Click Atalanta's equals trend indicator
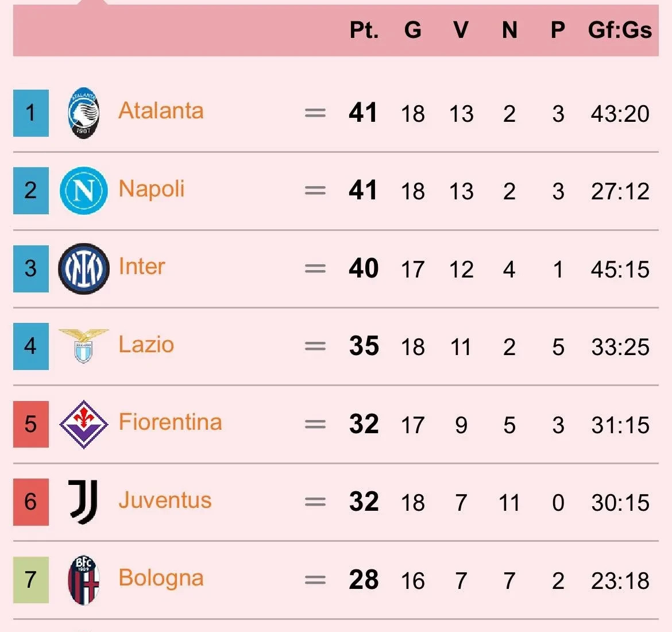The width and height of the screenshot is (672, 632). [x=315, y=113]
